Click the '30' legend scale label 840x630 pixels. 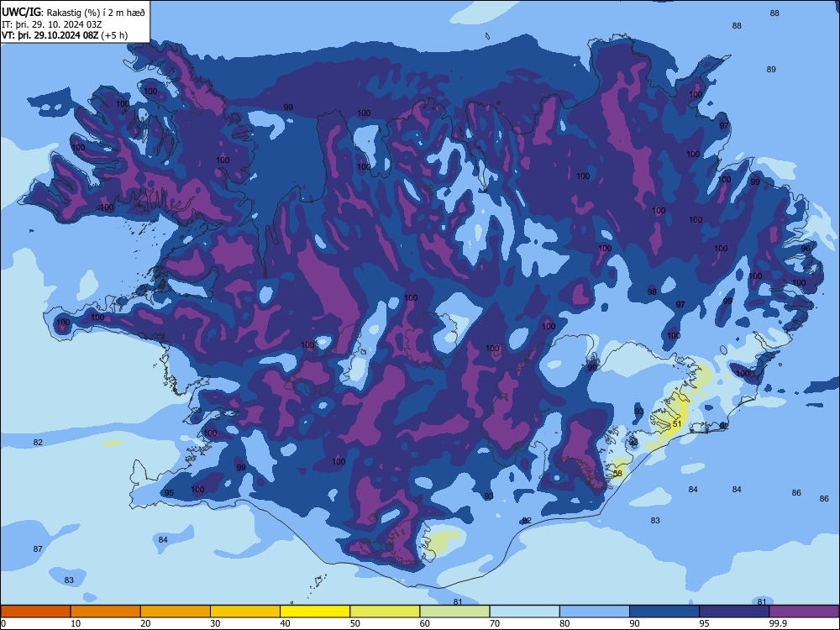point(215,623)
